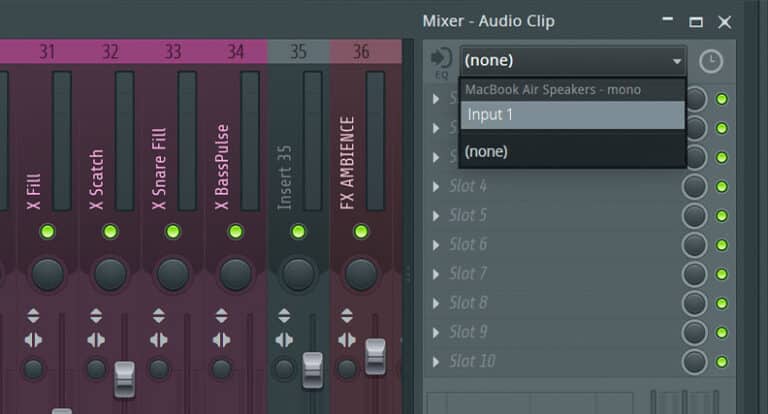Expand the Slot 10 plugin menu arrow
This screenshot has height=414, width=768.
pos(436,362)
